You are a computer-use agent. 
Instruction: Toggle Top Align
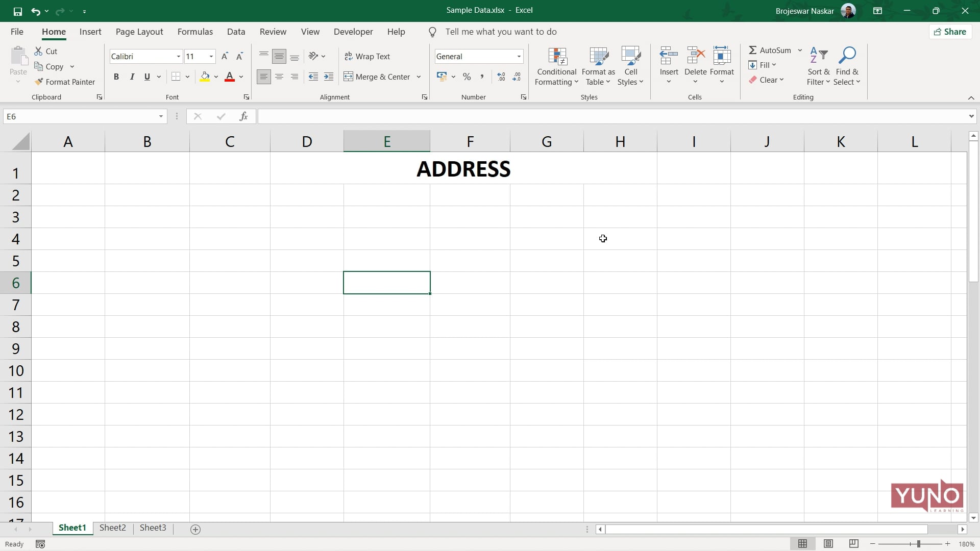(x=263, y=56)
